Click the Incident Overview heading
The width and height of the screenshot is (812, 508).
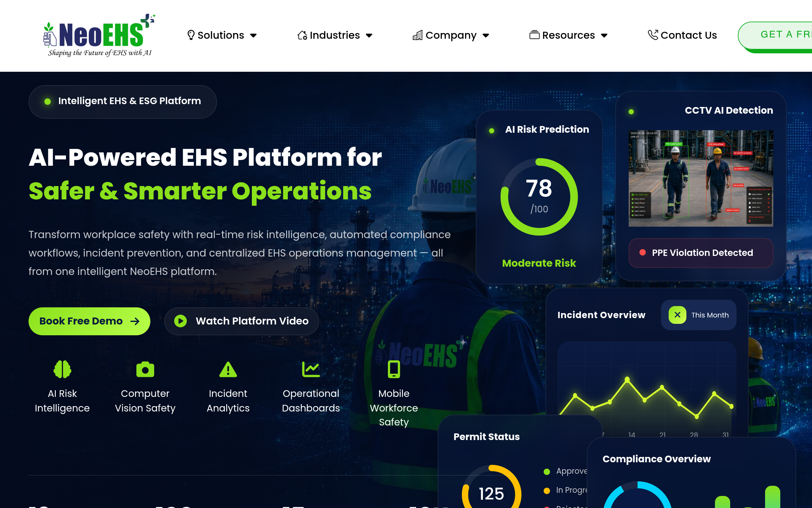(x=601, y=315)
